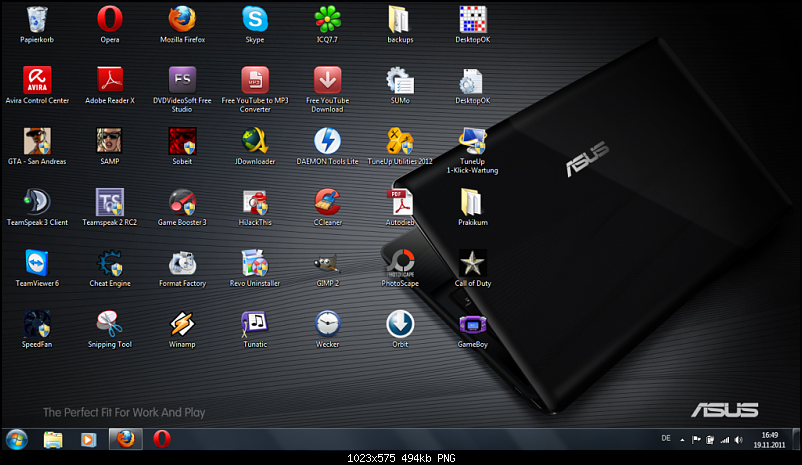The width and height of the screenshot is (802, 465).
Task: Open the network signal tray icon
Action: [x=724, y=439]
